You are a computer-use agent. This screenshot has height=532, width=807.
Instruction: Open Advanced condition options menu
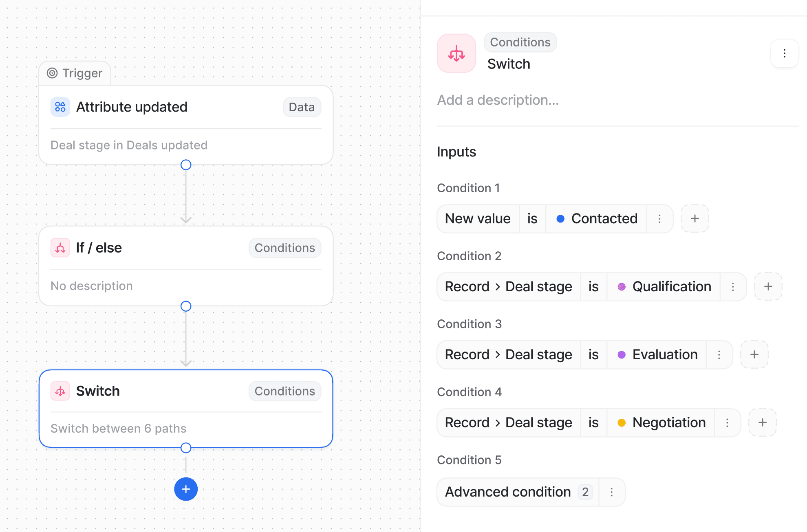coord(611,492)
